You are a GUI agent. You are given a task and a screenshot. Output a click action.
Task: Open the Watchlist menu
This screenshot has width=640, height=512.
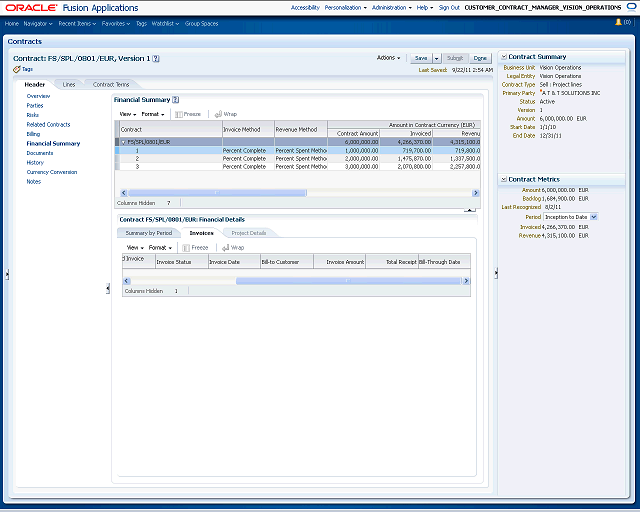click(165, 24)
